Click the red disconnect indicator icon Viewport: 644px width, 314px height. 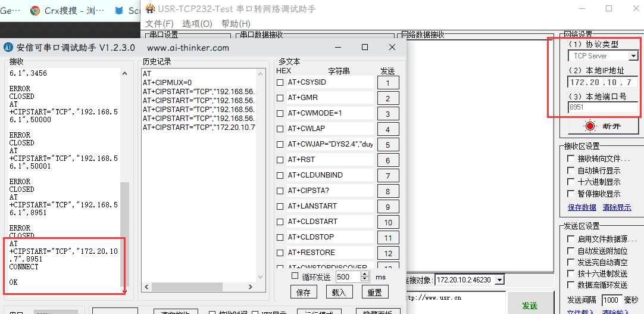590,126
